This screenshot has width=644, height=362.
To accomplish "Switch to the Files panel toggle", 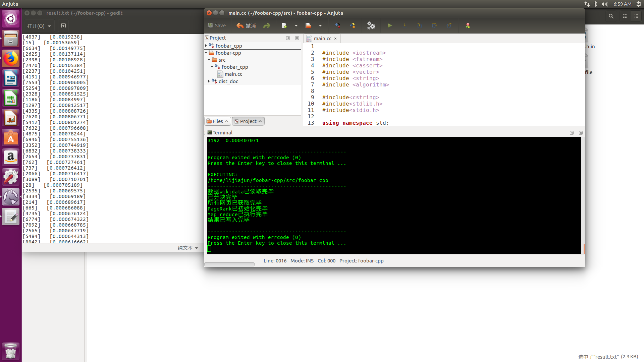I will pyautogui.click(x=217, y=121).
